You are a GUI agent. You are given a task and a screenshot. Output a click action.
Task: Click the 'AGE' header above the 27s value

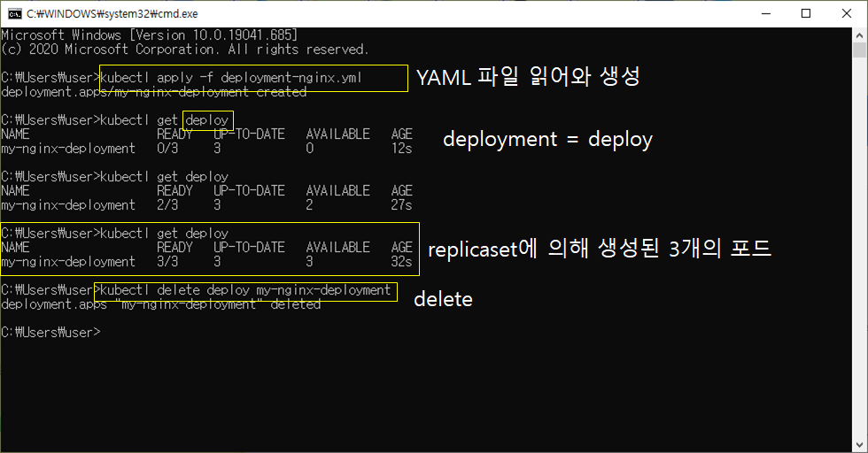[x=401, y=190]
